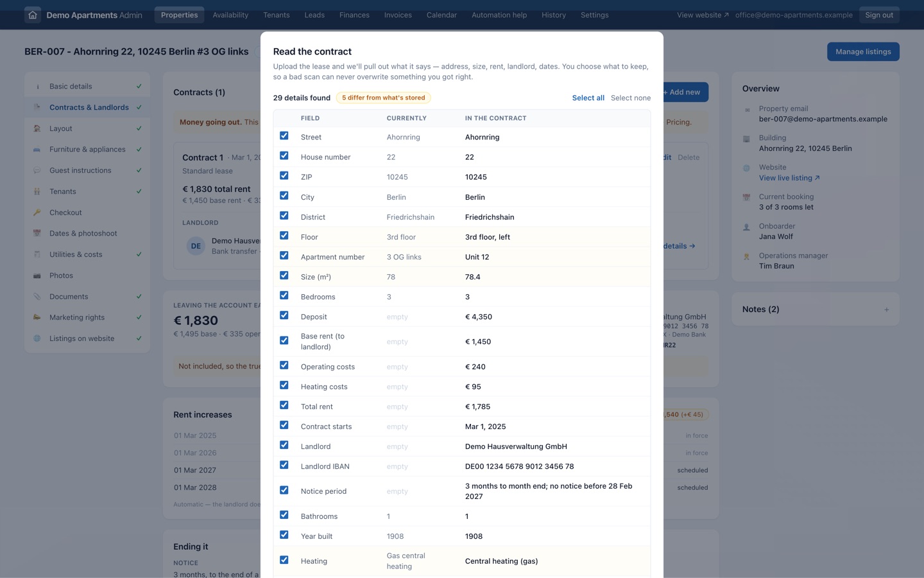Open the Properties menu
This screenshot has width=924, height=578.
coord(180,15)
